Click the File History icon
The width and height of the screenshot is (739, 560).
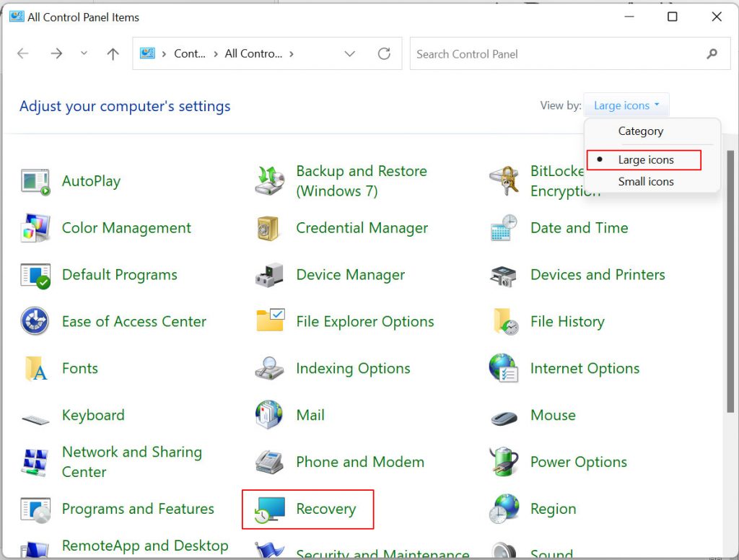pyautogui.click(x=505, y=321)
